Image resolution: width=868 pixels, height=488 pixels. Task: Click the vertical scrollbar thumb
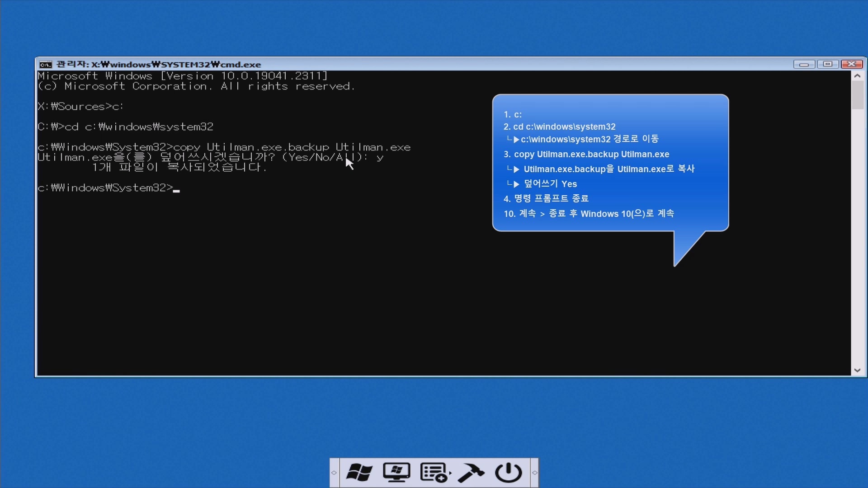tap(857, 95)
